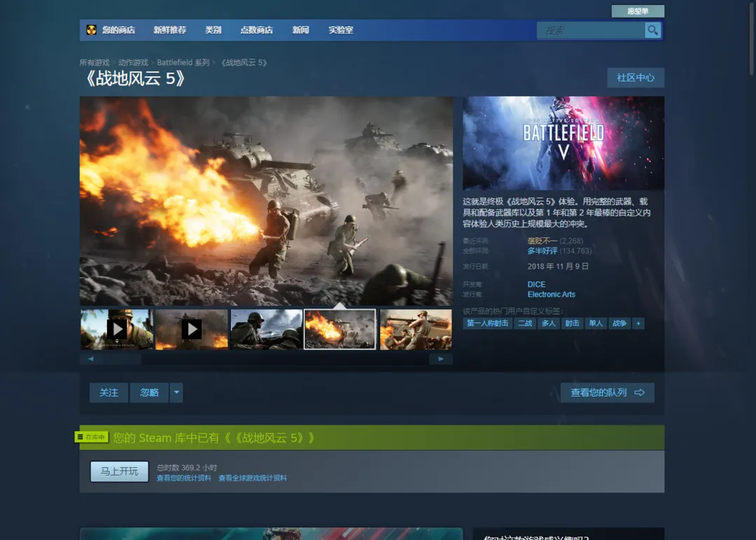
Task: Go to the 点数商店 tab
Action: (x=256, y=30)
